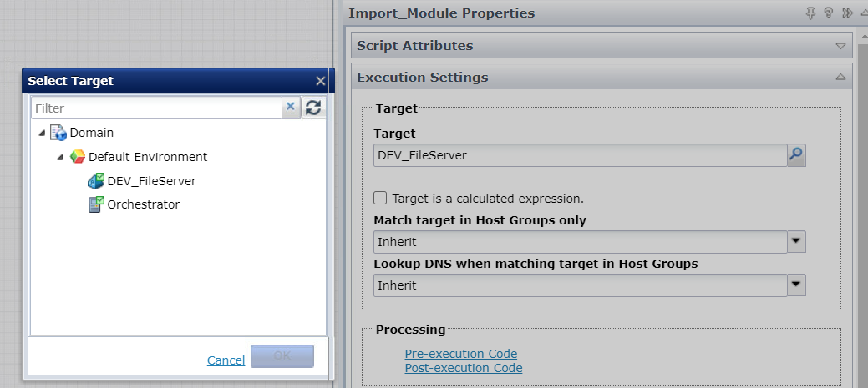Open help with the question mark icon
The height and width of the screenshot is (388, 868).
click(x=829, y=13)
